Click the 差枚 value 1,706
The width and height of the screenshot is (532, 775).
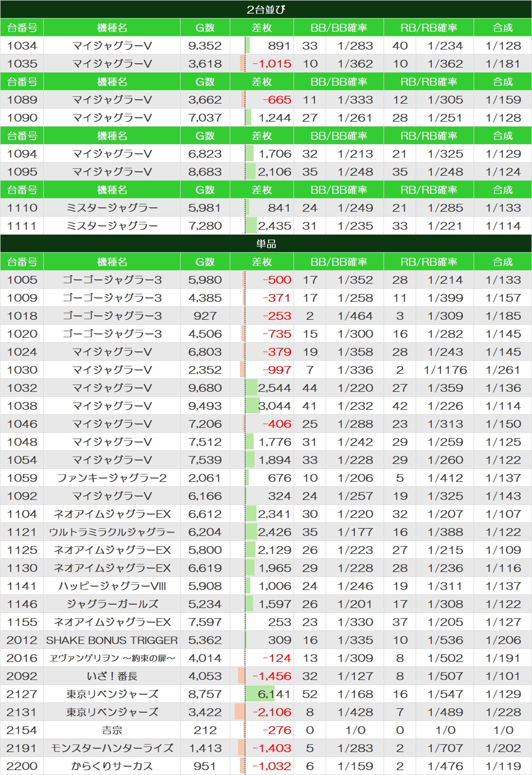[x=275, y=154]
